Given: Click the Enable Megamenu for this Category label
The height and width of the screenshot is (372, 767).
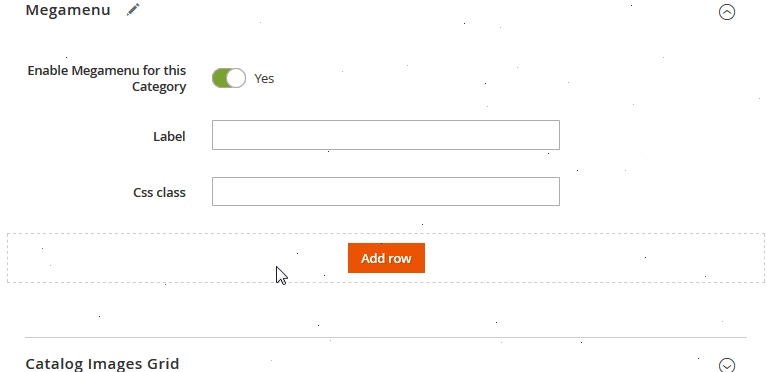Looking at the screenshot, I should 107,78.
